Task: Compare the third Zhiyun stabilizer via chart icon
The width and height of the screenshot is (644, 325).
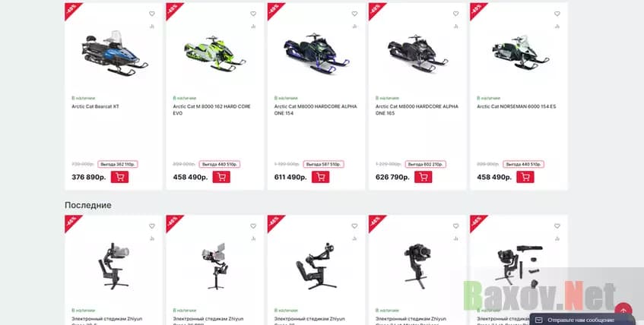Action: click(354, 238)
